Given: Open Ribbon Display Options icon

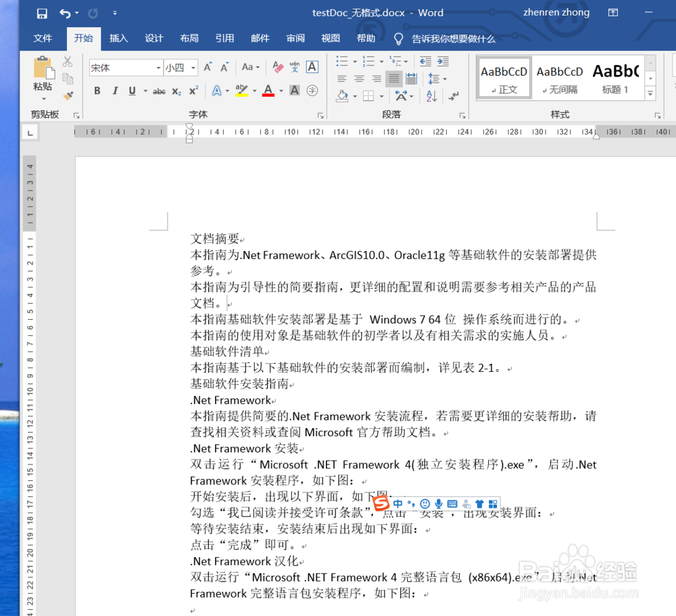Looking at the screenshot, I should 612,13.
